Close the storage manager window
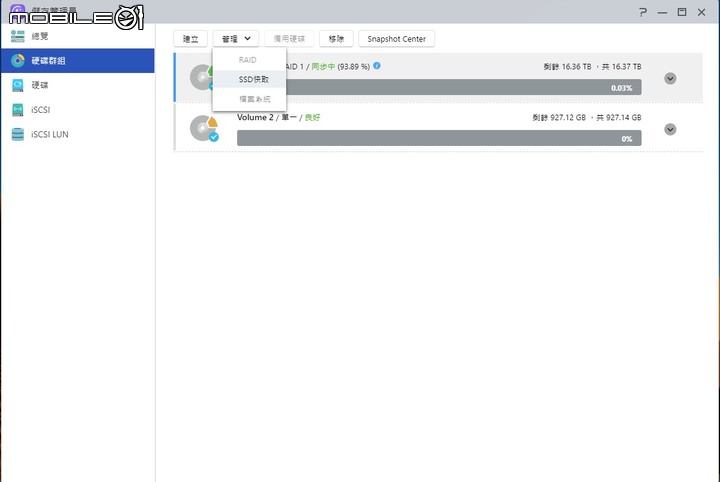The height and width of the screenshot is (482, 720). tap(701, 12)
